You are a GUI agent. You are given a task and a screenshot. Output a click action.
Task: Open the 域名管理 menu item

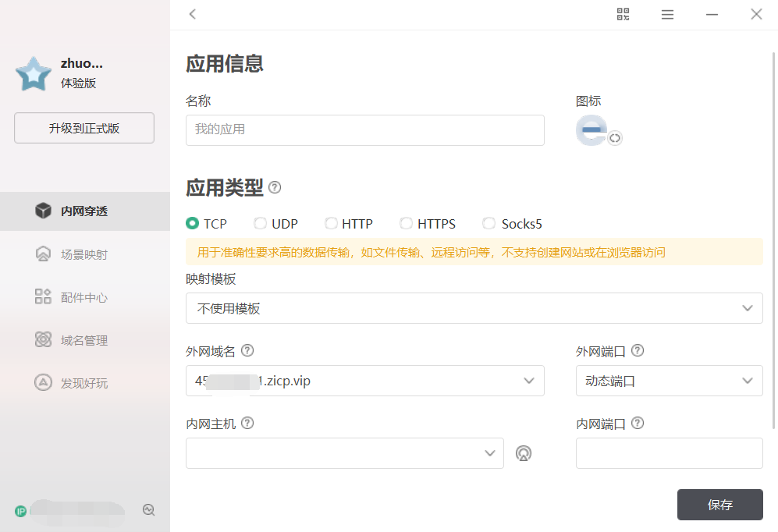point(85,340)
